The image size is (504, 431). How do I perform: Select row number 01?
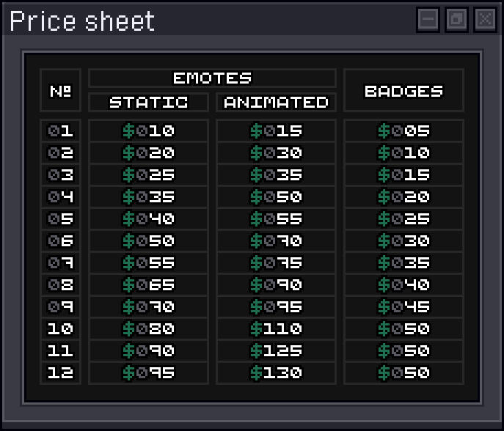pos(60,131)
